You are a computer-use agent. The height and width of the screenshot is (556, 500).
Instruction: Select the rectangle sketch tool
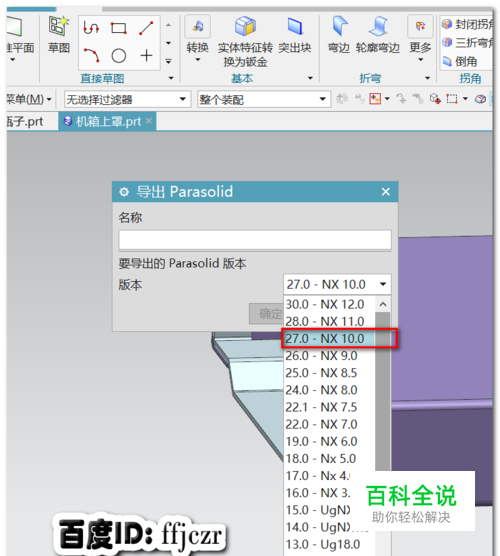118,28
